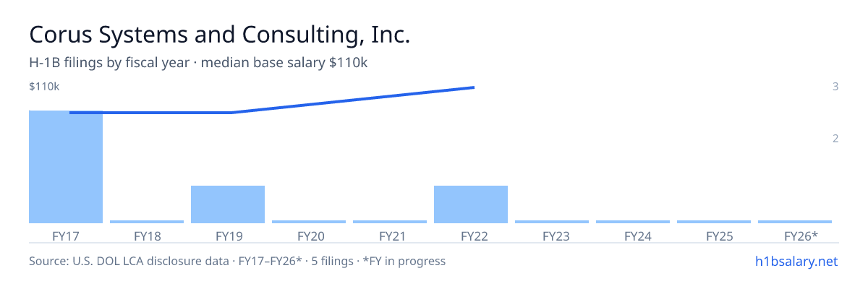868x289 pixels.
Task: Click the FY17 axis label
Action: point(66,236)
